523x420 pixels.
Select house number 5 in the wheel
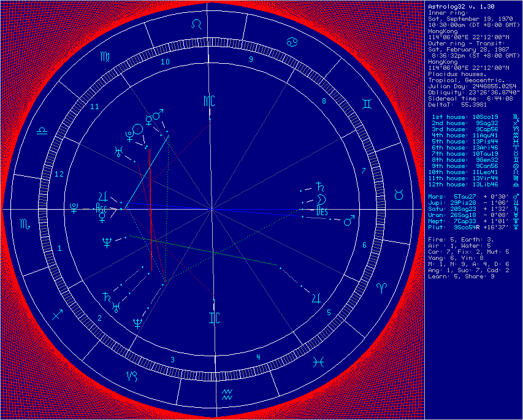pyautogui.click(x=329, y=313)
